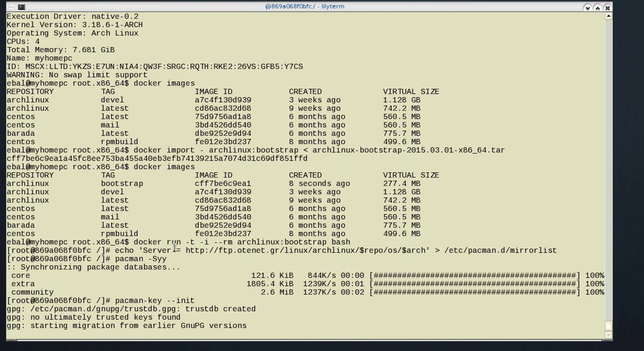Click the 'community' database name

pyautogui.click(x=32, y=292)
